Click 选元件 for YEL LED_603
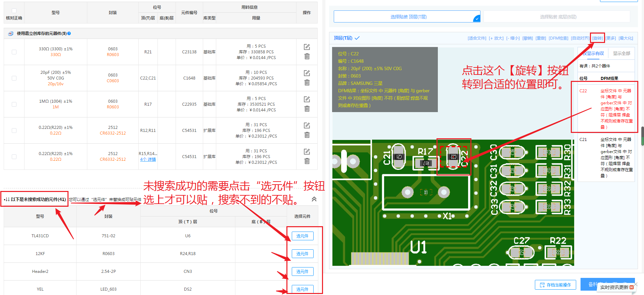The image size is (644, 295). tap(302, 289)
